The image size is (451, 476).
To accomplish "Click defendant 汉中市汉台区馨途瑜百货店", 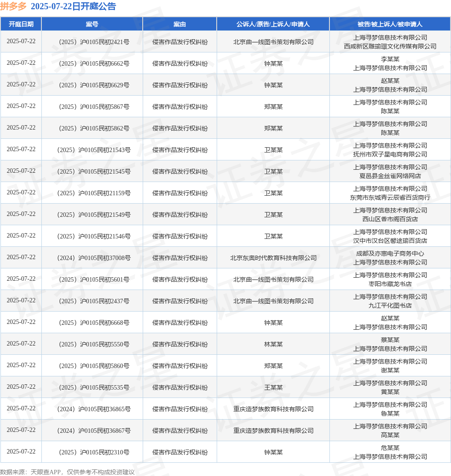I will point(390,241).
